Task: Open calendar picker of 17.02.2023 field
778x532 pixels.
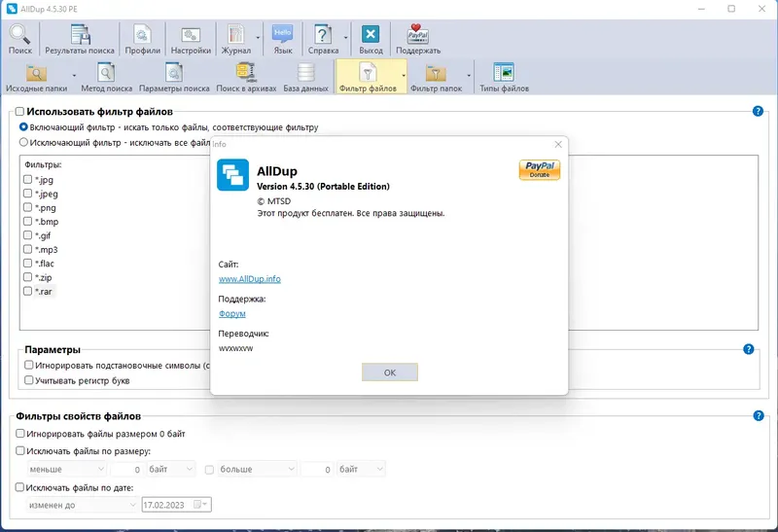Action: click(200, 505)
